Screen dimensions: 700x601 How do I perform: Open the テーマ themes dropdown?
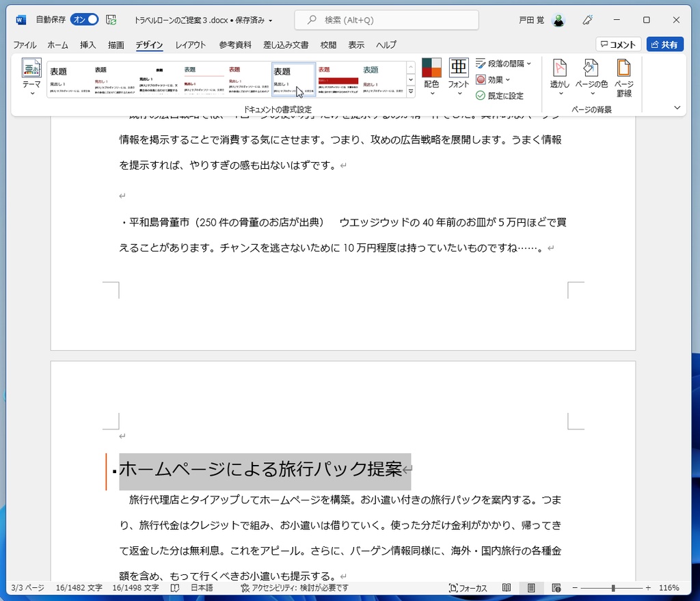coord(31,77)
